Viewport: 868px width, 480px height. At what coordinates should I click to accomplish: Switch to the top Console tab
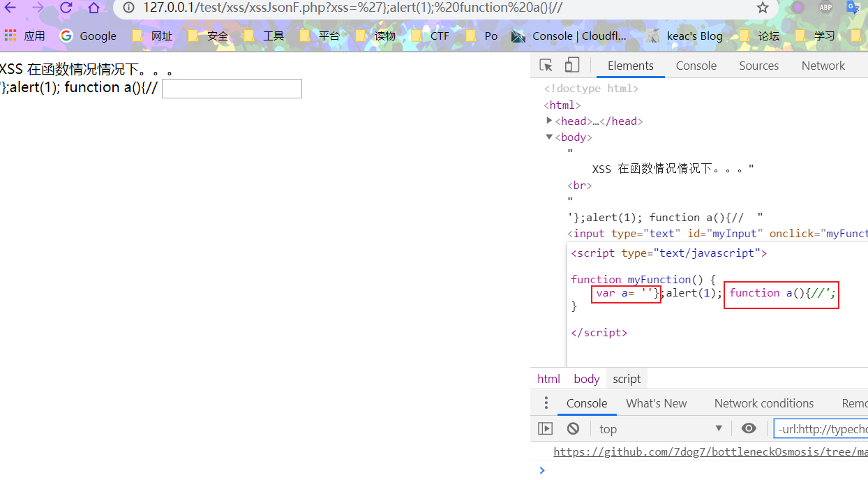coord(696,66)
